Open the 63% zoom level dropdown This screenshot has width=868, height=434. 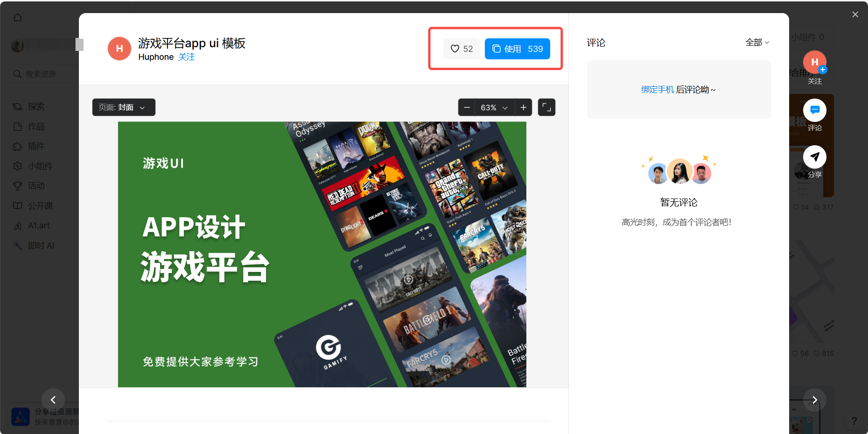tap(495, 107)
